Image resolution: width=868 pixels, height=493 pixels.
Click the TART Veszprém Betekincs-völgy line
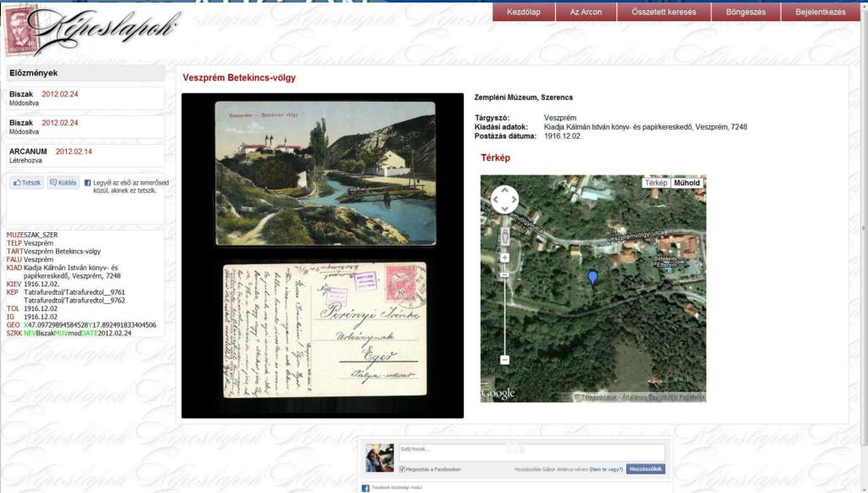click(53, 252)
